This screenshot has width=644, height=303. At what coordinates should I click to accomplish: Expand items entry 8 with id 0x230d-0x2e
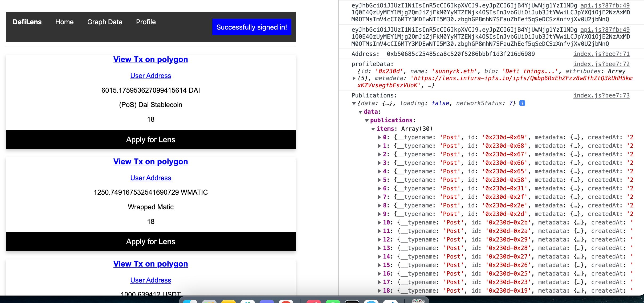(380, 206)
